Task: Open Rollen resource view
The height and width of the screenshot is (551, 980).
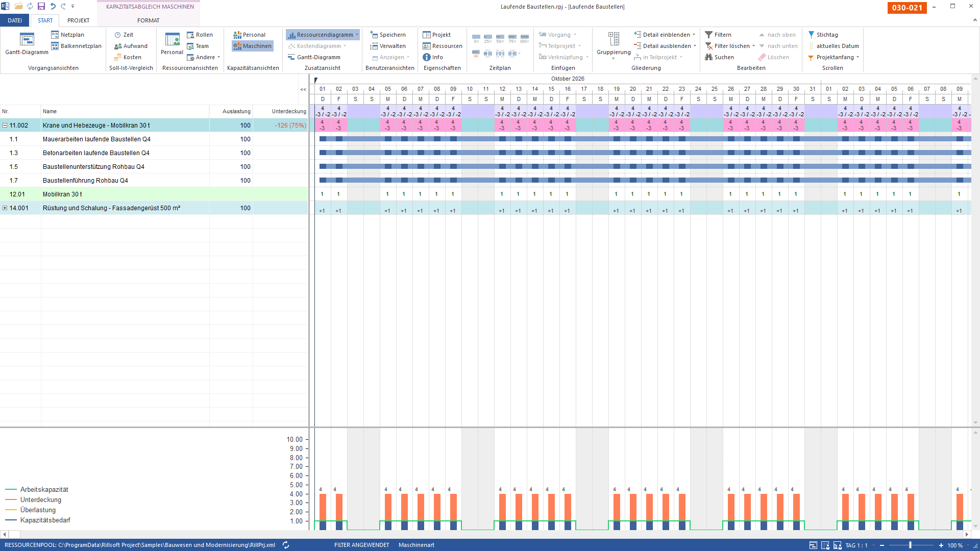Action: (x=200, y=35)
